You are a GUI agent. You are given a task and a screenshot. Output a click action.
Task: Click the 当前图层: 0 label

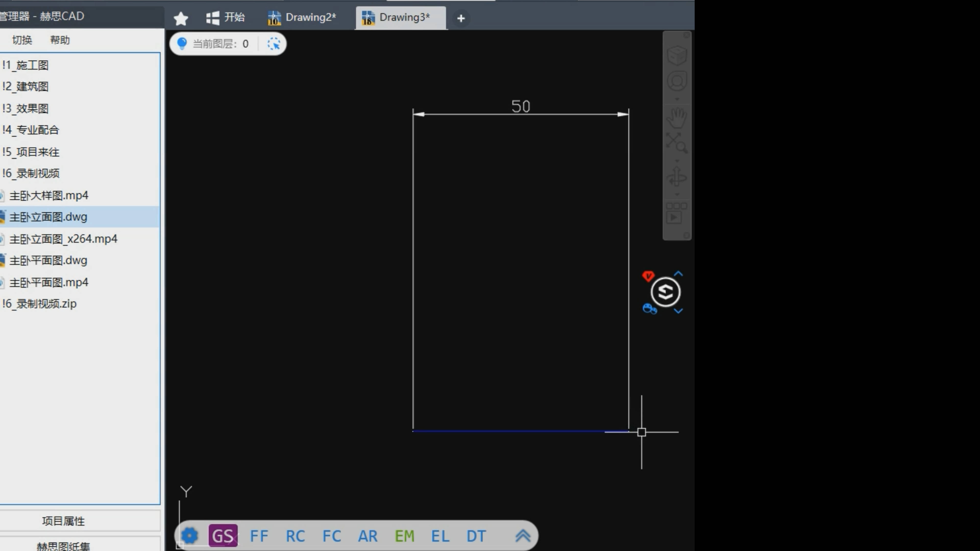coord(221,44)
